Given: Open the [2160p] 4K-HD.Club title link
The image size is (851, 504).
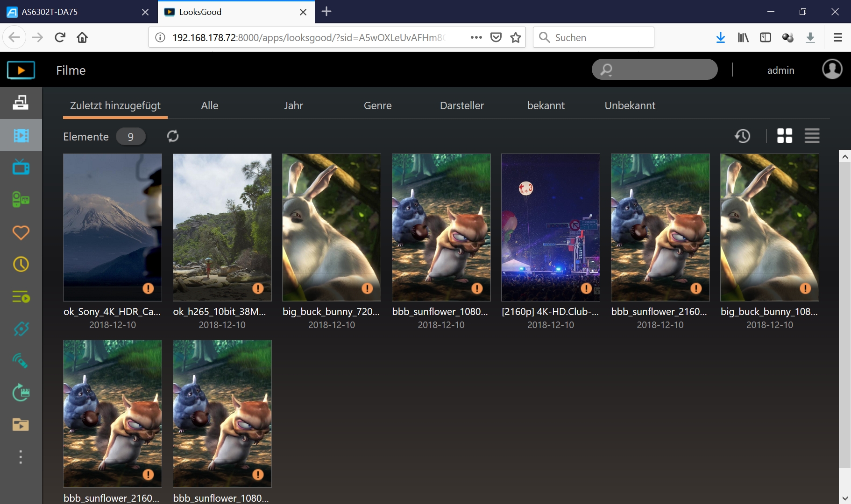Looking at the screenshot, I should click(x=550, y=311).
